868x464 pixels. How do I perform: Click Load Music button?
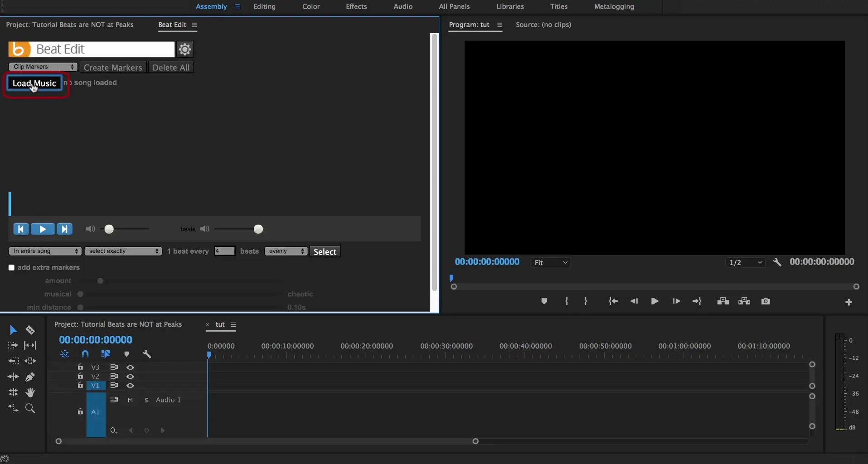[34, 83]
